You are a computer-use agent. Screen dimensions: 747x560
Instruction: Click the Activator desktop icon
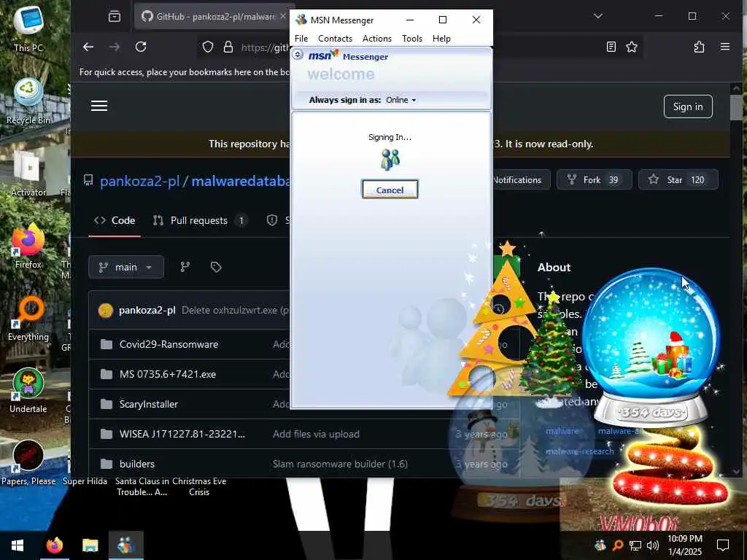(28, 174)
